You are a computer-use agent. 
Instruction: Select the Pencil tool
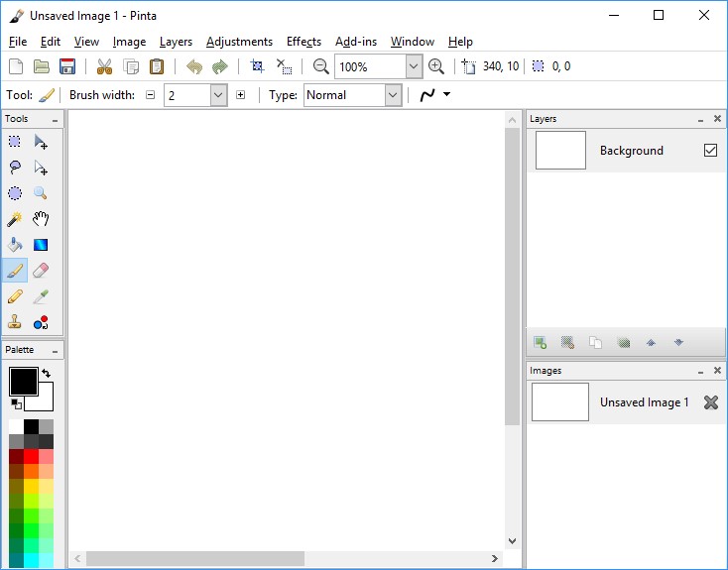tap(15, 296)
